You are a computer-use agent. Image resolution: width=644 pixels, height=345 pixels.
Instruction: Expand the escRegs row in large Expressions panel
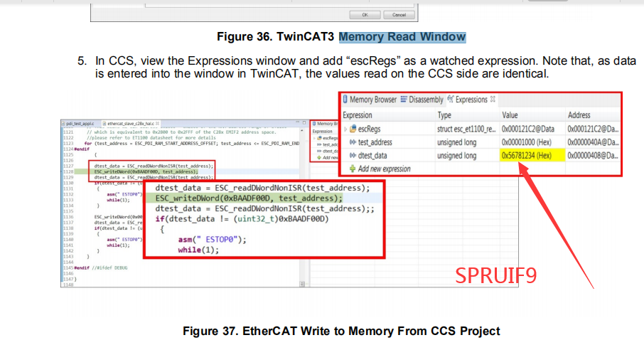tap(345, 129)
